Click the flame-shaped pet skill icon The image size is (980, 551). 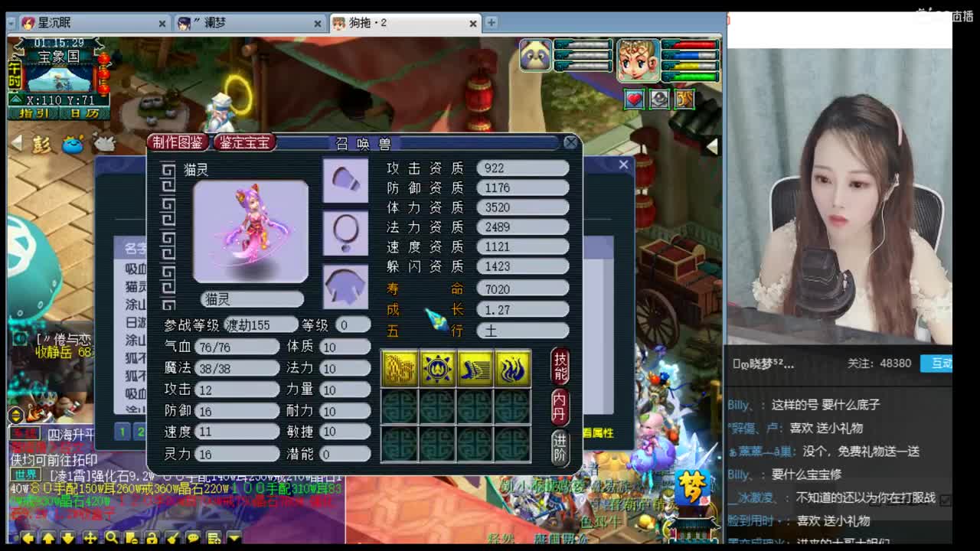513,369
